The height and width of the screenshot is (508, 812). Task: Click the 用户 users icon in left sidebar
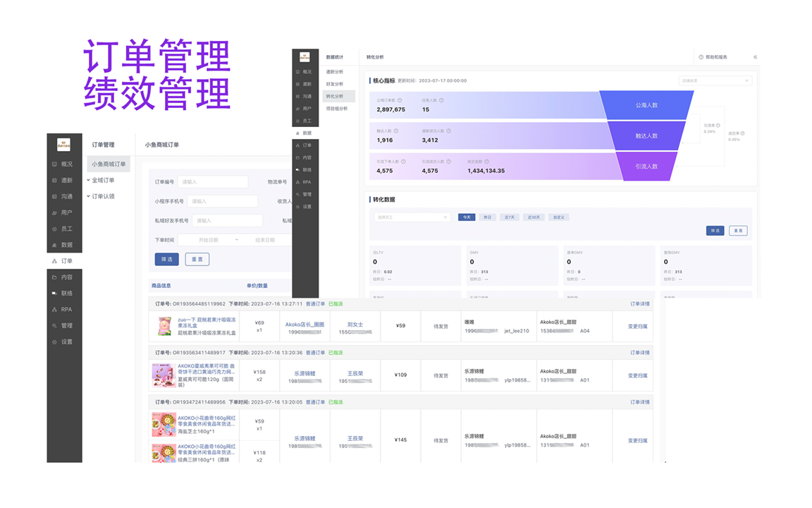[x=54, y=212]
